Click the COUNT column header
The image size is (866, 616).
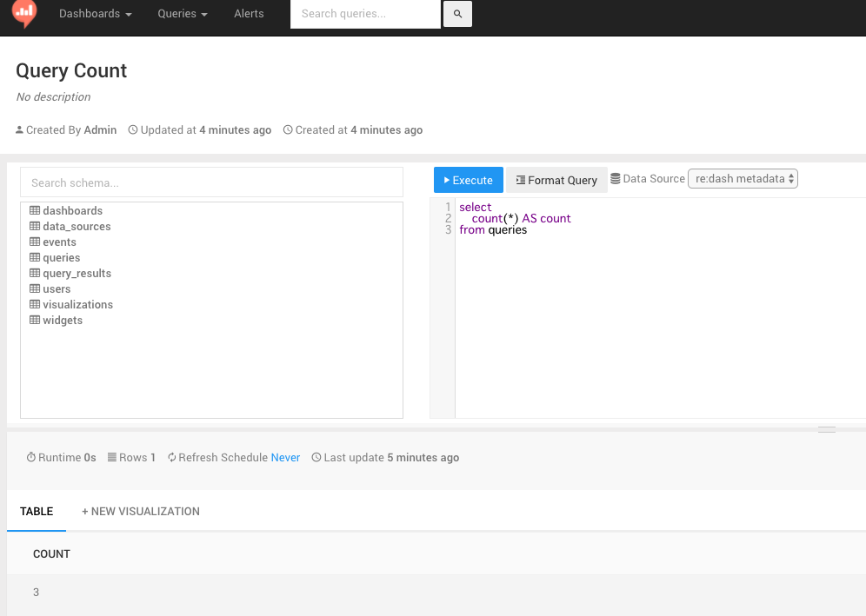point(51,553)
